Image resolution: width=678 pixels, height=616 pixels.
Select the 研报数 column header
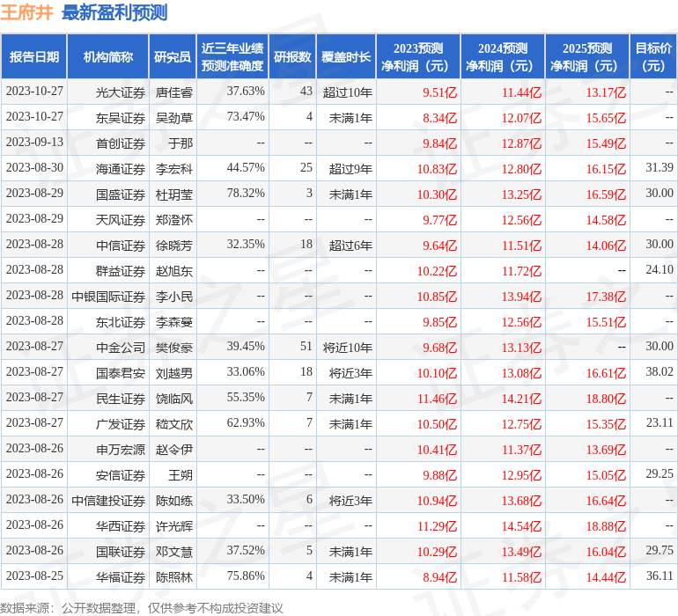click(292, 56)
